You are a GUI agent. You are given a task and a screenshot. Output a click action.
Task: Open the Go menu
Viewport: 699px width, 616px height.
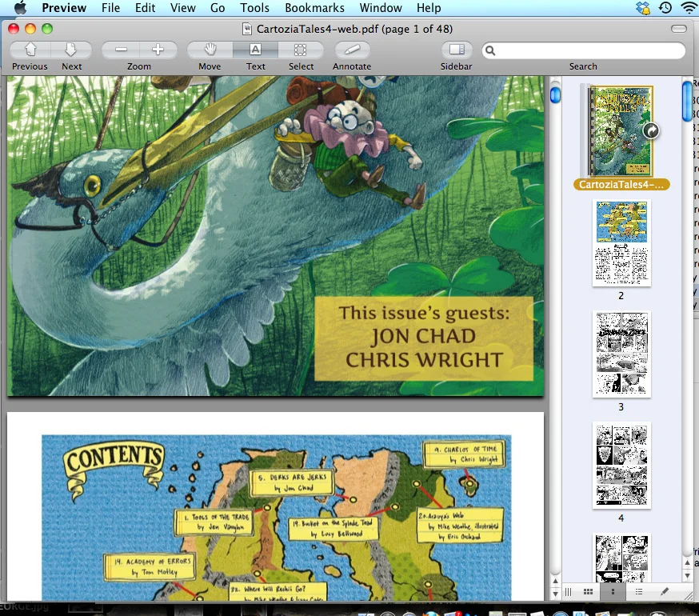[218, 7]
